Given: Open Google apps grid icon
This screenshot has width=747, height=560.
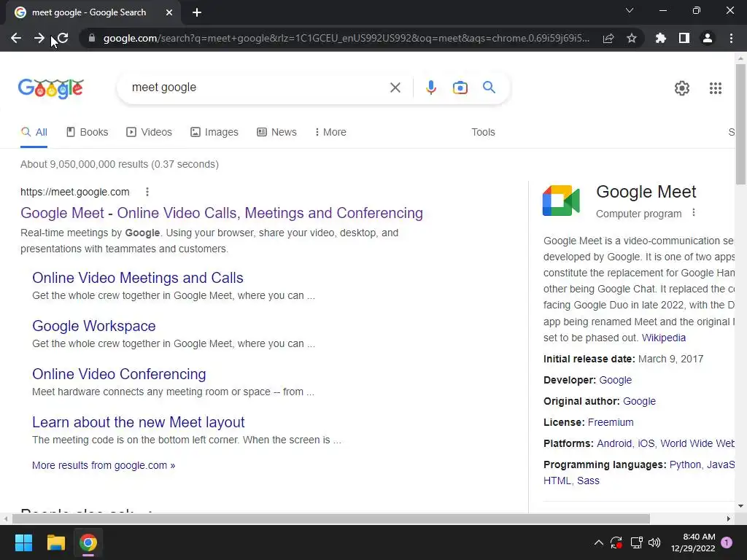Looking at the screenshot, I should click(716, 88).
